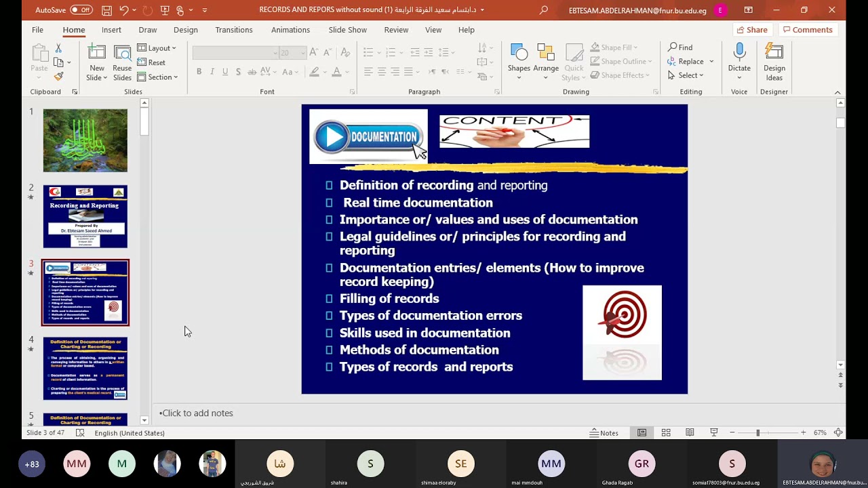Switch to Normal view icon
The height and width of the screenshot is (488, 868).
pyautogui.click(x=642, y=433)
